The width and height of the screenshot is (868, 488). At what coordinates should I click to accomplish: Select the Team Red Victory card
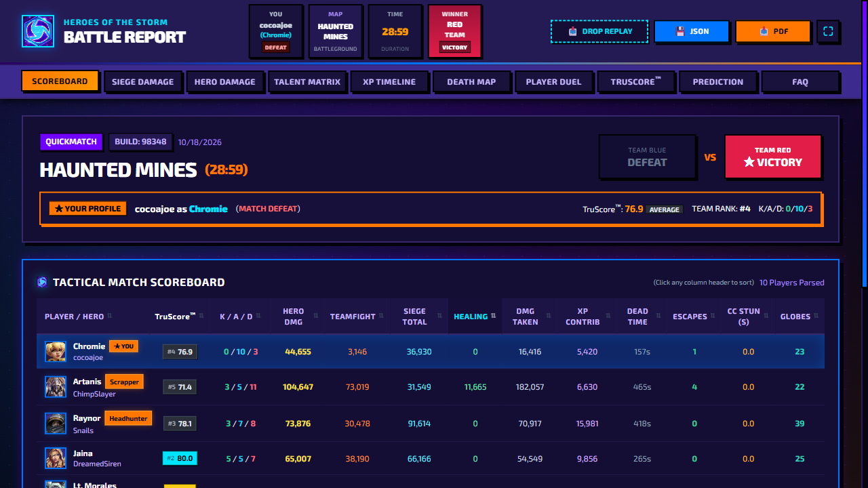[773, 157]
